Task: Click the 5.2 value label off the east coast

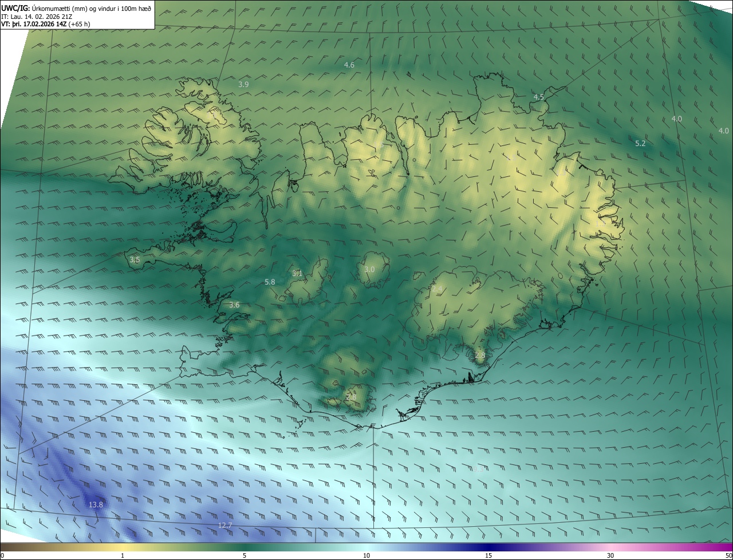Action: [x=640, y=144]
